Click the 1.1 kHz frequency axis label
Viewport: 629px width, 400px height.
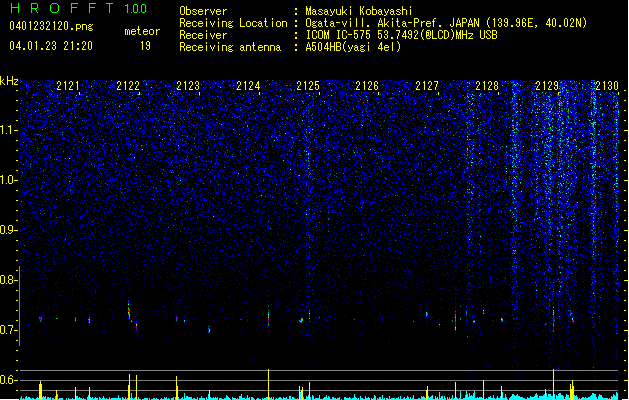tap(8, 130)
